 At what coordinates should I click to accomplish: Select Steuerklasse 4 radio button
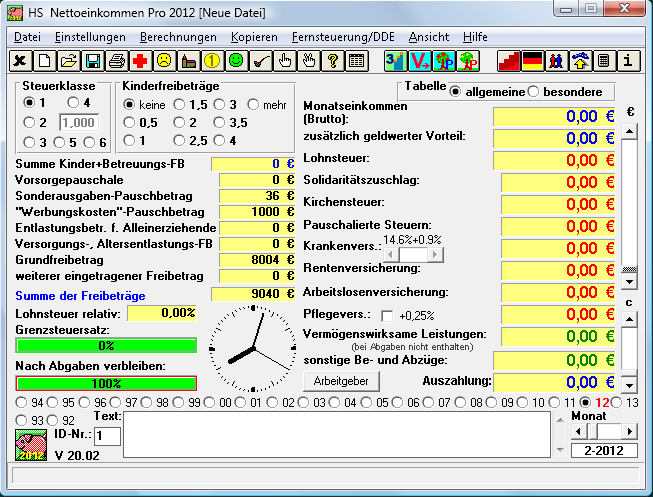point(73,103)
